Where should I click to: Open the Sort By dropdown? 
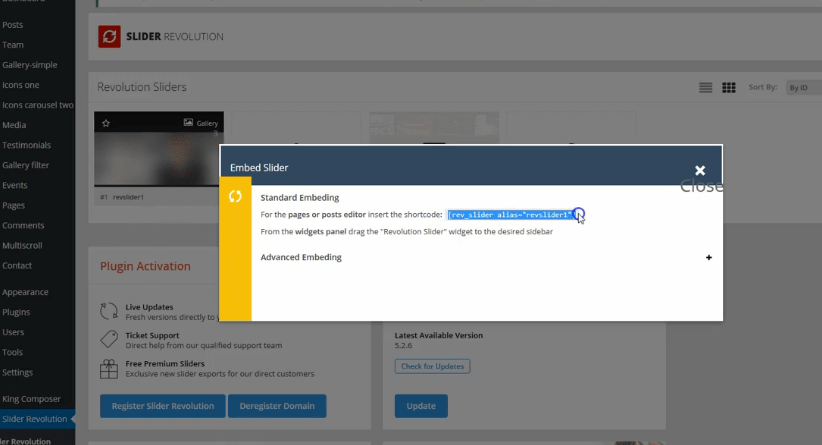pos(802,88)
